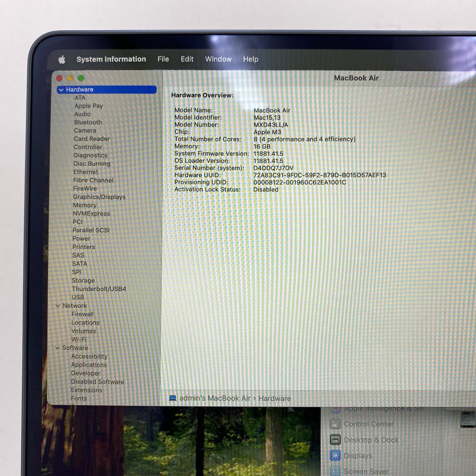Select Developer under Software

tap(86, 373)
